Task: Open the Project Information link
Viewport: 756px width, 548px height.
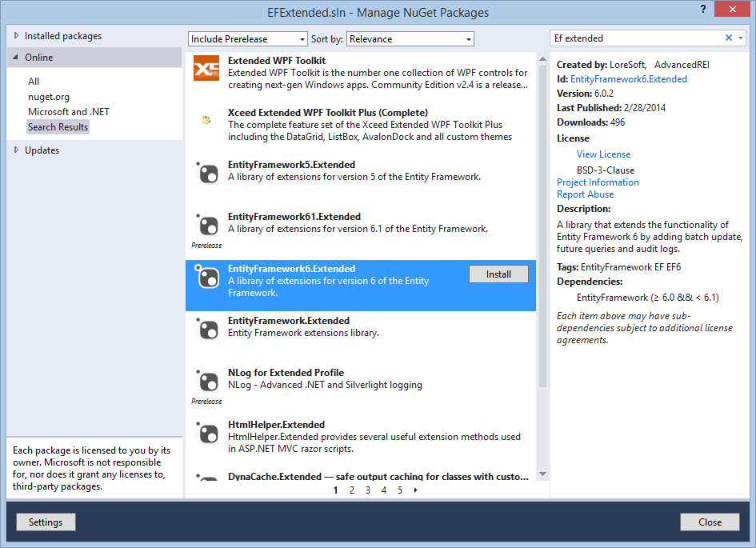Action: (x=598, y=182)
